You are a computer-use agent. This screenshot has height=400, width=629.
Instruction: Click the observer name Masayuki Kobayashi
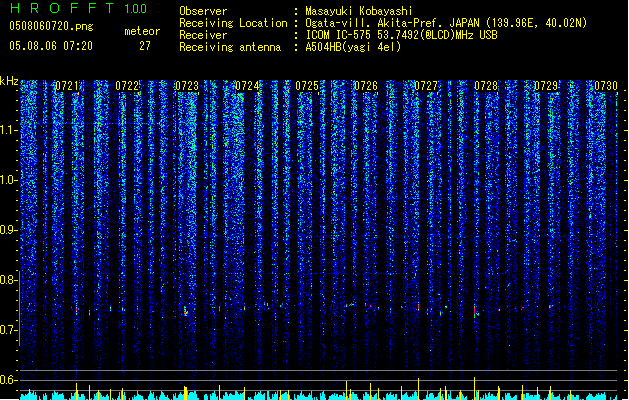coord(359,11)
